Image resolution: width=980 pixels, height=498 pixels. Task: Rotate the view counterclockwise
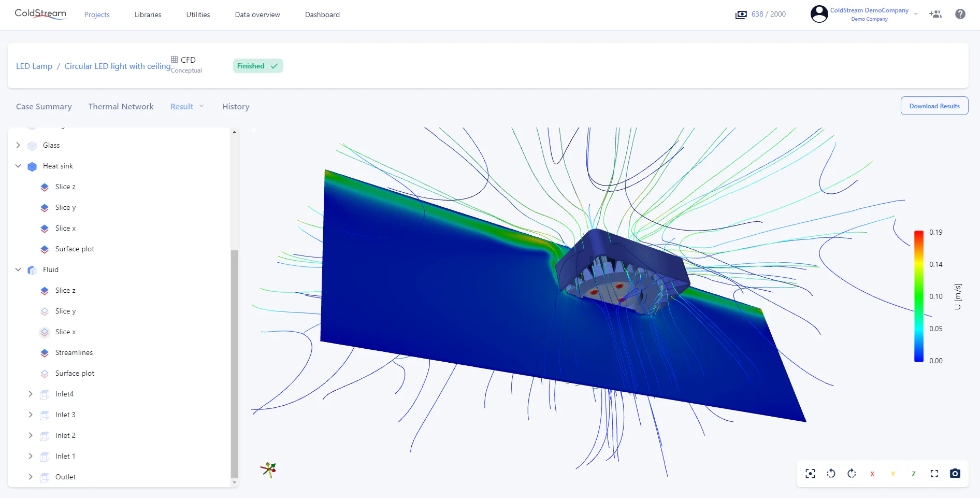pyautogui.click(x=831, y=474)
